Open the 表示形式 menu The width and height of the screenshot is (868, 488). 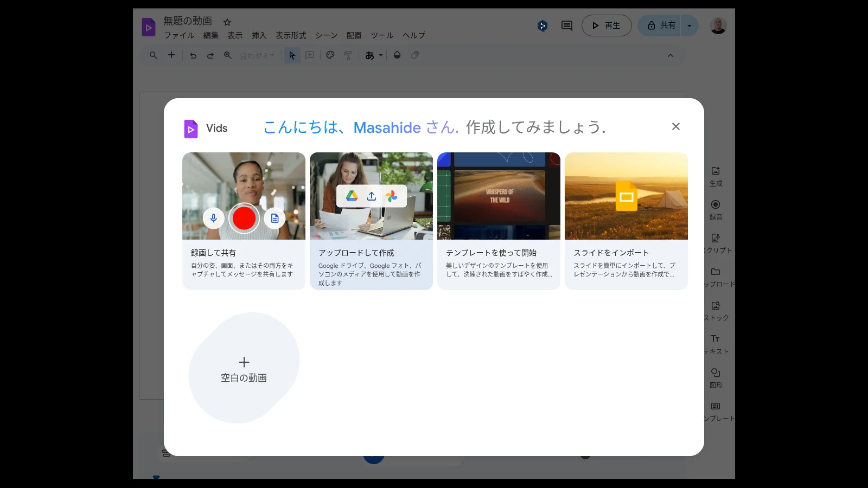(x=291, y=35)
